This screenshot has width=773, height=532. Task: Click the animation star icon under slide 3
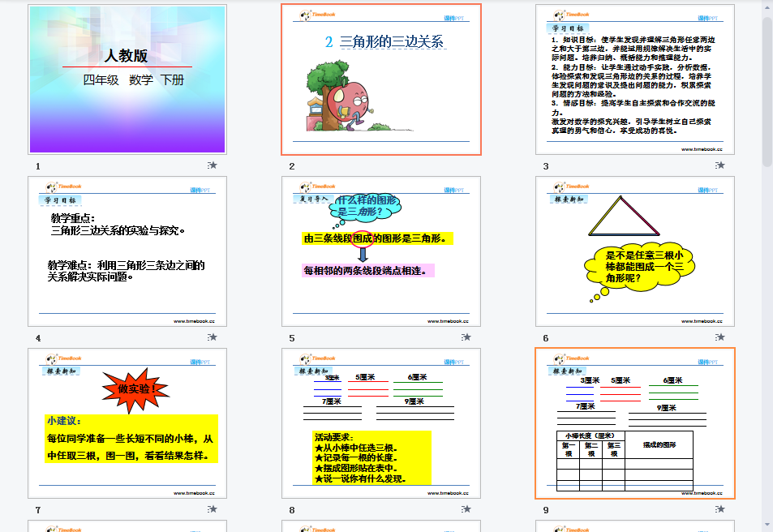click(x=720, y=165)
